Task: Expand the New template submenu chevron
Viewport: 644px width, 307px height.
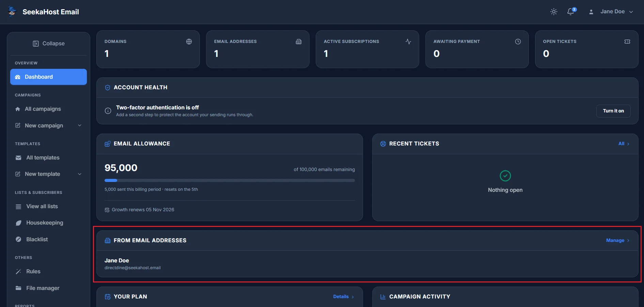Action: [80, 174]
